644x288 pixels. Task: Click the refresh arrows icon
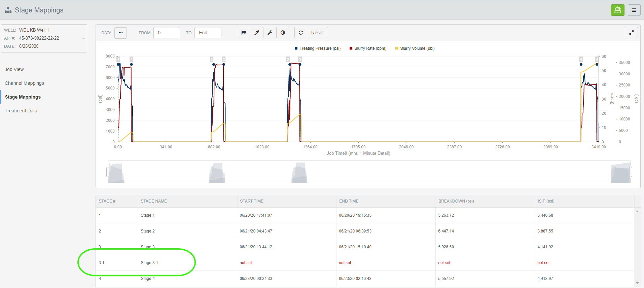[x=301, y=33]
